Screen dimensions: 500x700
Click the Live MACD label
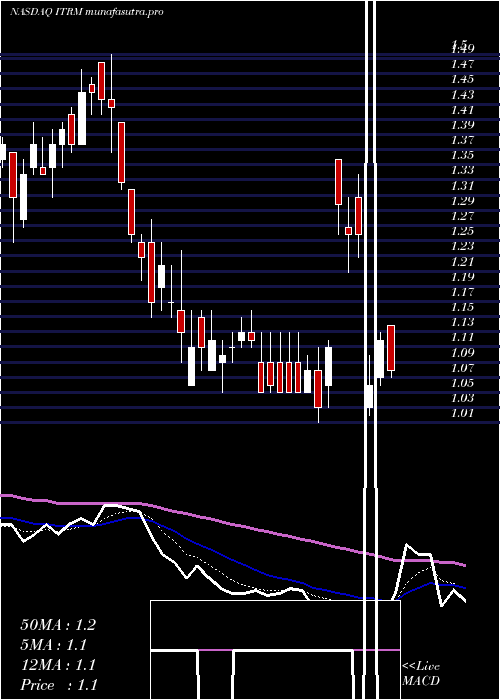(x=421, y=674)
